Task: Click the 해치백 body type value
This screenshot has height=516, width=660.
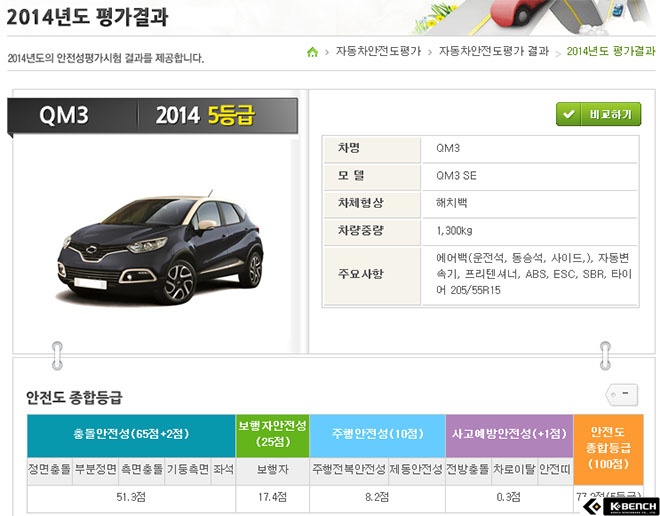Action: [x=452, y=203]
